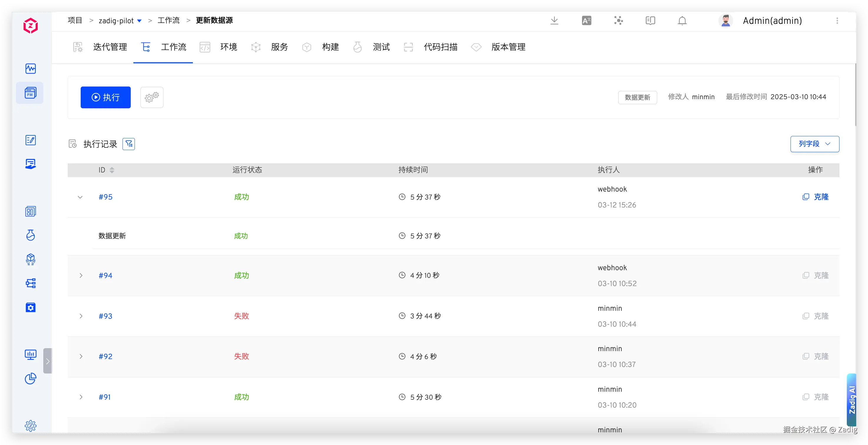This screenshot has height=445, width=868.
Task: Expand the sidebar with the arrow handle
Action: coord(47,361)
